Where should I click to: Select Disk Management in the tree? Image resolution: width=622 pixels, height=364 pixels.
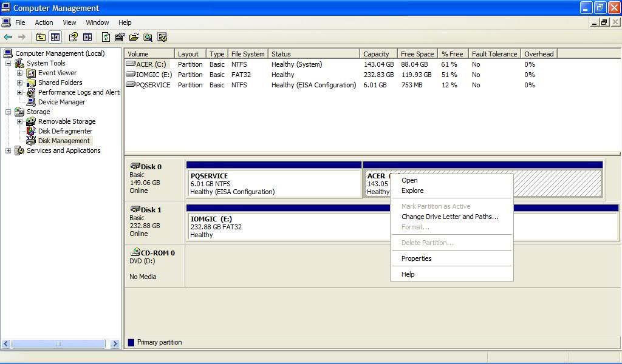coord(64,141)
